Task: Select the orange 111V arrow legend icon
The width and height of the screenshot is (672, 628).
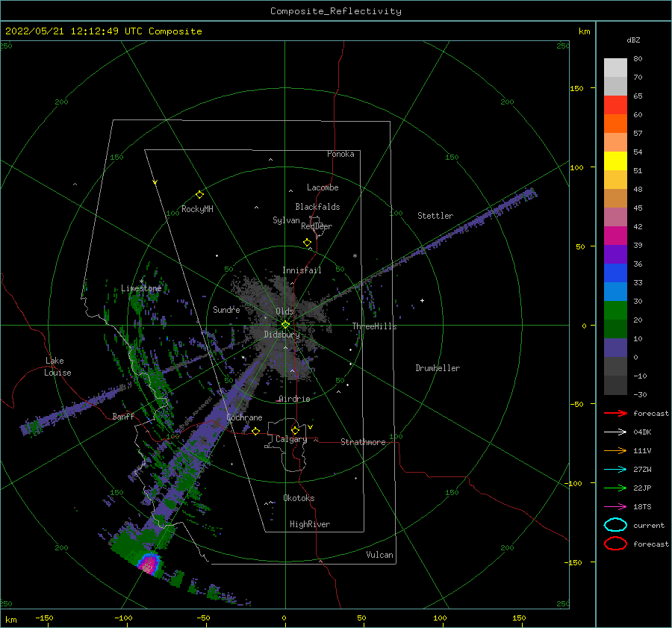Action: pos(615,450)
